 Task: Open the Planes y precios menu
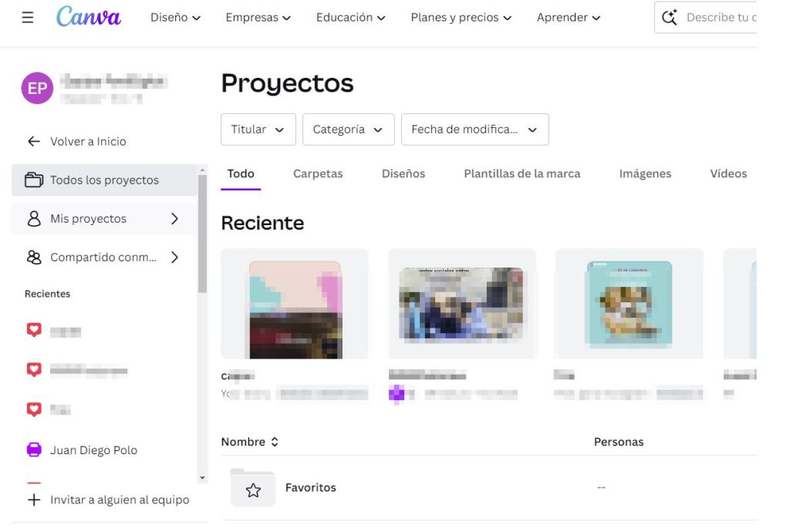(461, 17)
